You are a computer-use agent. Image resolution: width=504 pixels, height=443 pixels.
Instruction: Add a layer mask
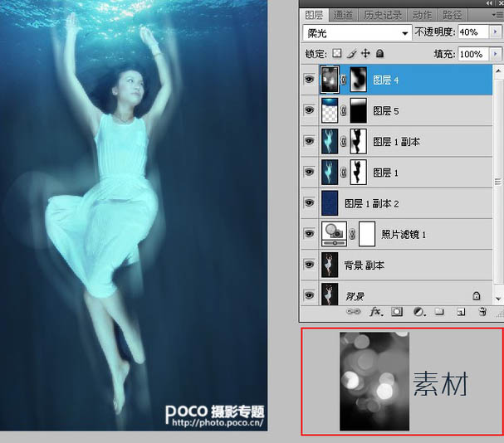[x=397, y=312]
